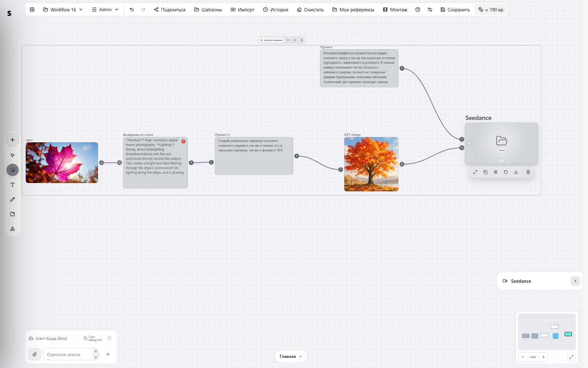Select the pencil drawing tool
The image size is (588, 368).
[13, 199]
